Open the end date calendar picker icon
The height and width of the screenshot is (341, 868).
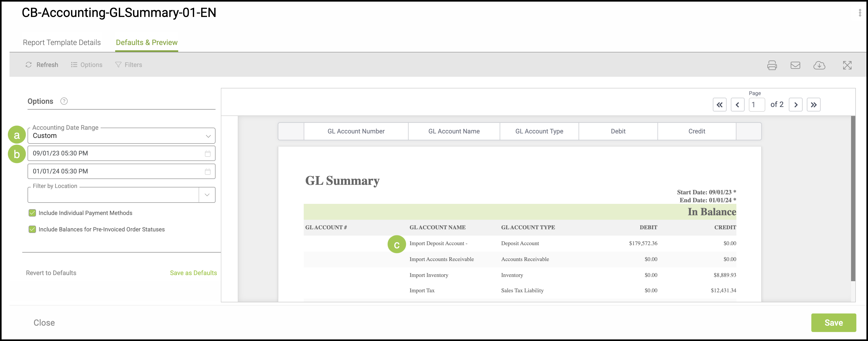[208, 172]
